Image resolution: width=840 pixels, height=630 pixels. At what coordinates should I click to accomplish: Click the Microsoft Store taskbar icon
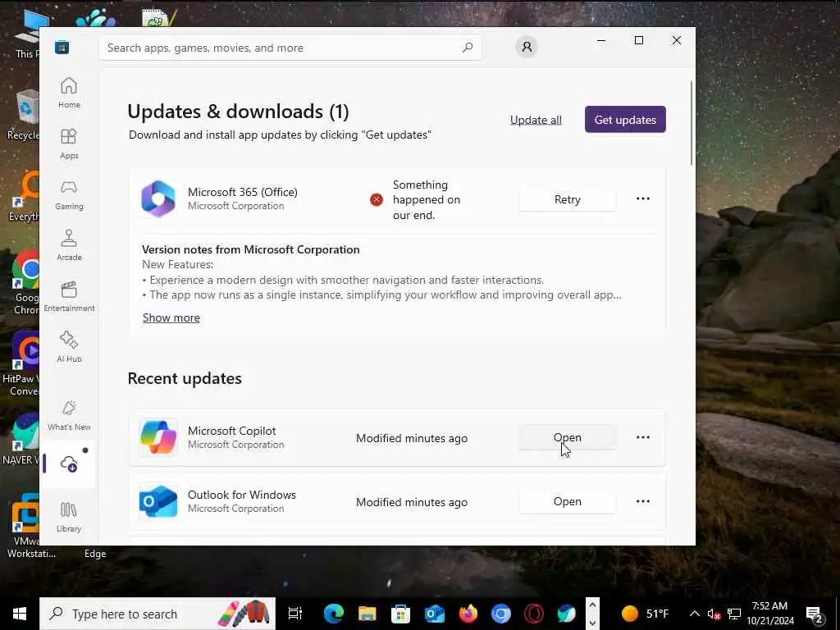[400, 614]
